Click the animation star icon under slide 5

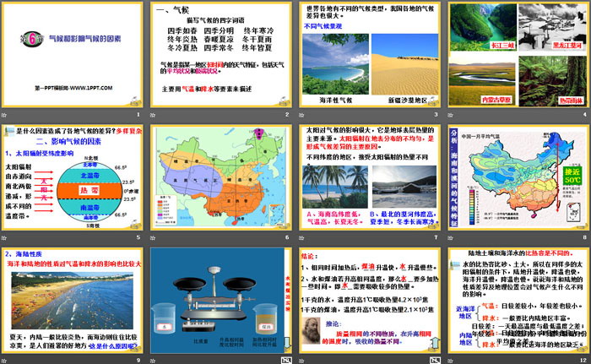tap(4, 237)
